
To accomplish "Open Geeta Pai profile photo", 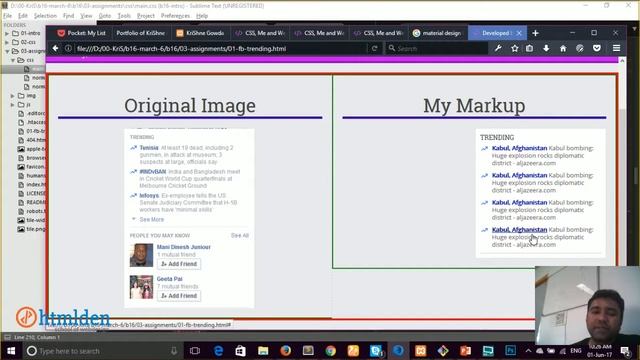I will (x=141, y=287).
